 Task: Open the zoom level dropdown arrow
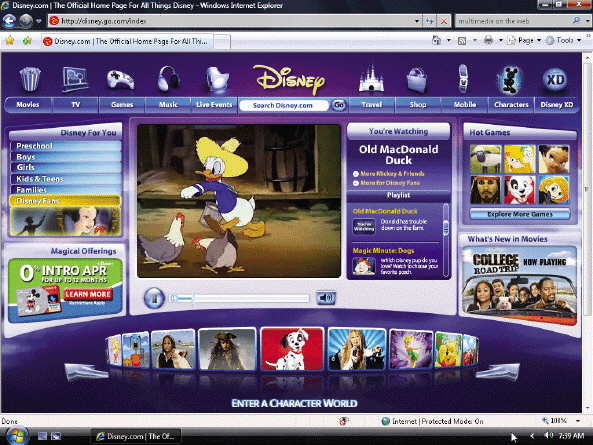(578, 421)
